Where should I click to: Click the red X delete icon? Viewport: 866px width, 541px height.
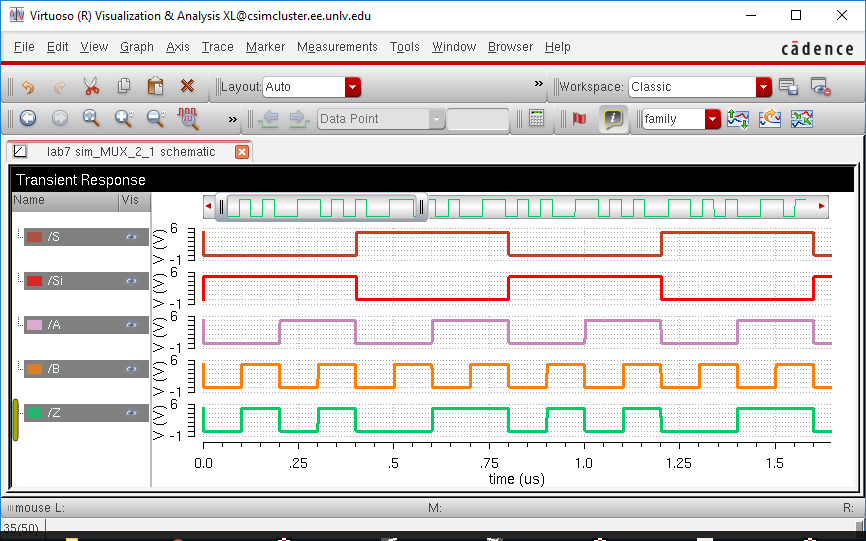click(x=187, y=87)
